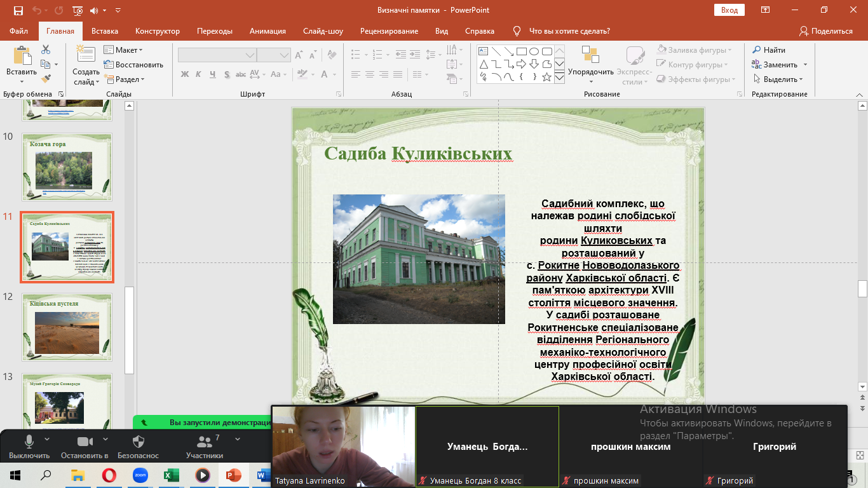868x488 pixels.
Task: Click the Copy icon in clipboard group
Action: (45, 64)
